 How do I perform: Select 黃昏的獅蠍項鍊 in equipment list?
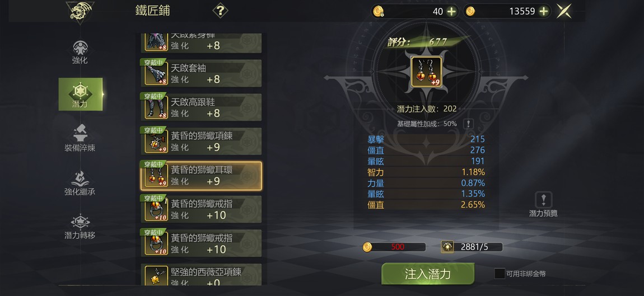[x=201, y=142]
